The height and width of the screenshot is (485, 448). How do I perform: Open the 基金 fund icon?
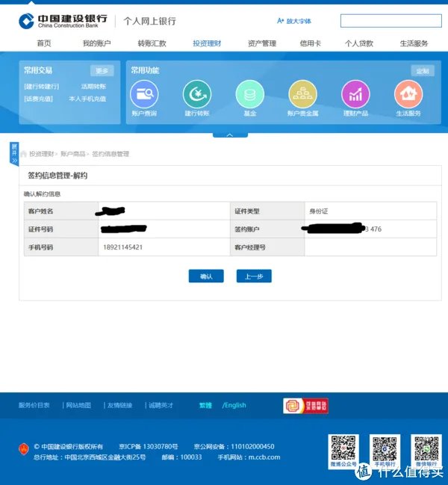click(250, 94)
